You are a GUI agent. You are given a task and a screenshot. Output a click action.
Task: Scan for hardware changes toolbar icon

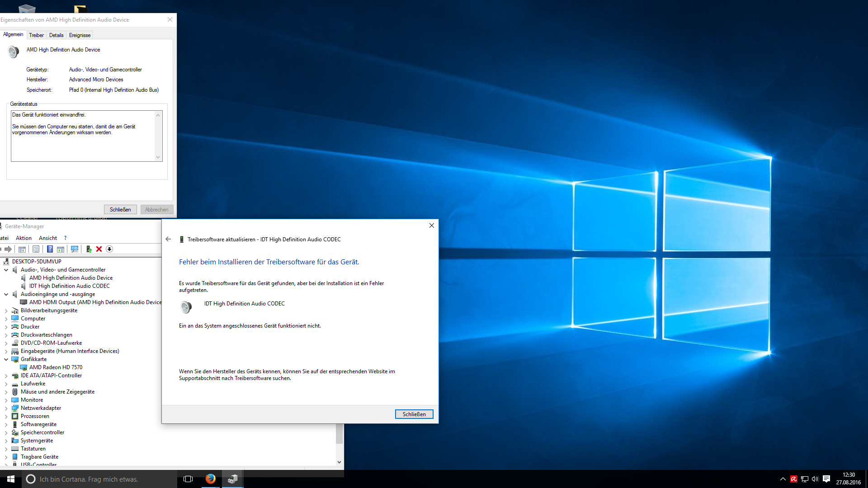(x=75, y=249)
